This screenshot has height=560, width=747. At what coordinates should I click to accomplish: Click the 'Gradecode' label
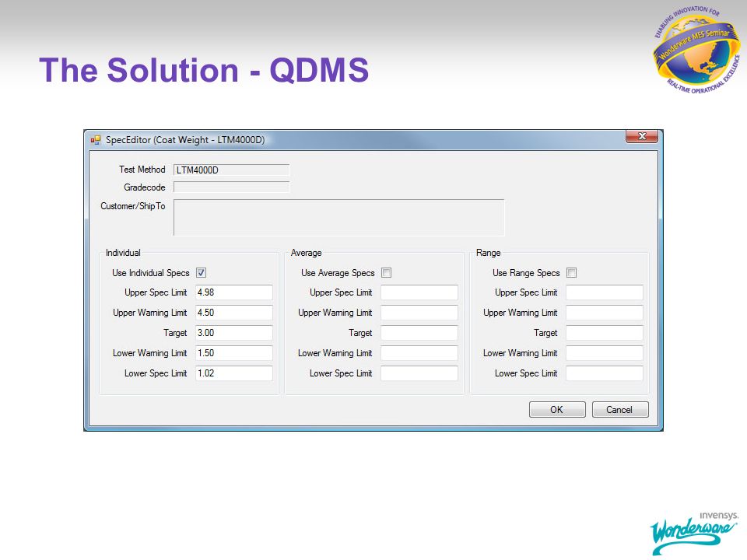click(145, 187)
